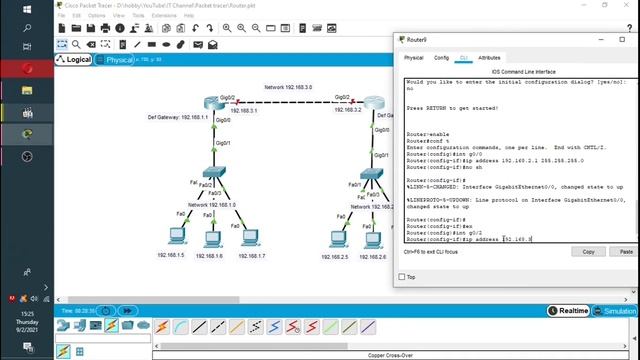Activate the Delete tool
Image resolution: width=640 pixels, height=360 pixels.
click(91, 44)
